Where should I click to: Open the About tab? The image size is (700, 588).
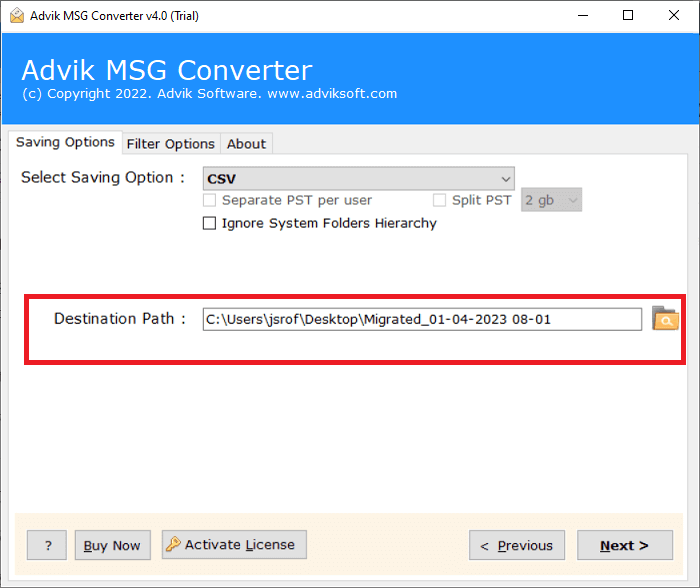pos(246,144)
